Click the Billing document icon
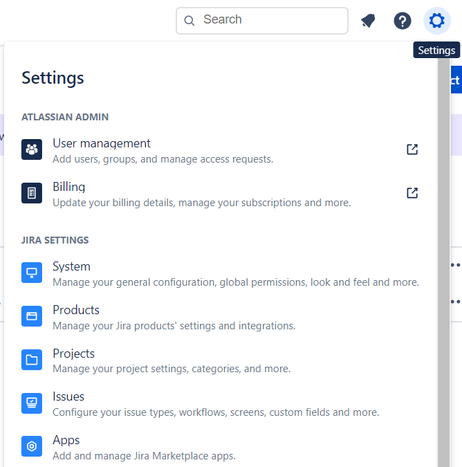Image resolution: width=462 pixels, height=467 pixels. [32, 193]
